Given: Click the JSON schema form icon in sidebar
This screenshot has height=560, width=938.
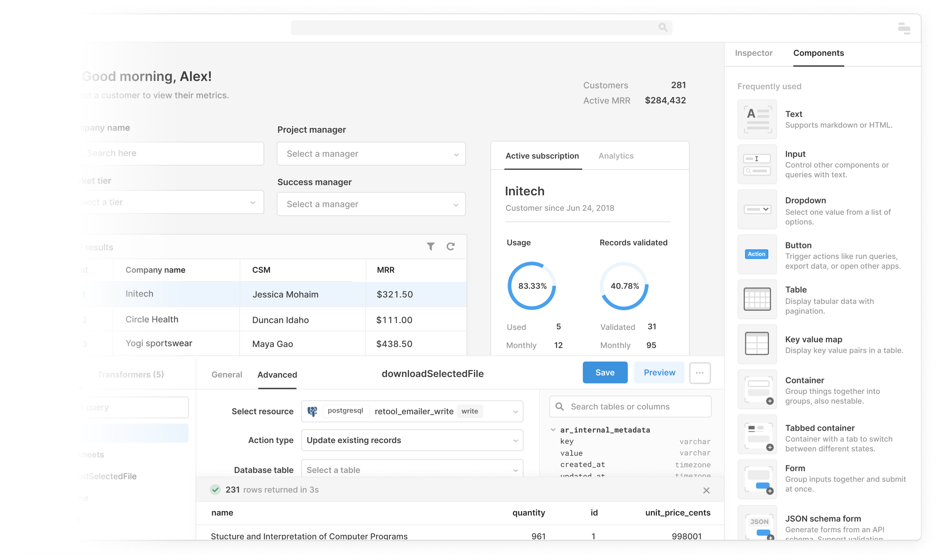Looking at the screenshot, I should click(757, 527).
